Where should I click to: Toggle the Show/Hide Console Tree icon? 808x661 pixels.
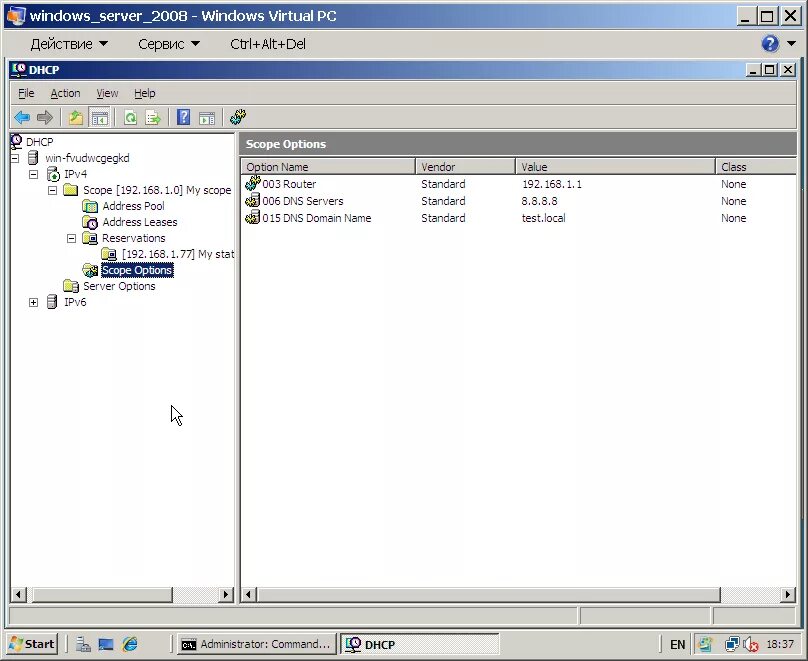99,118
